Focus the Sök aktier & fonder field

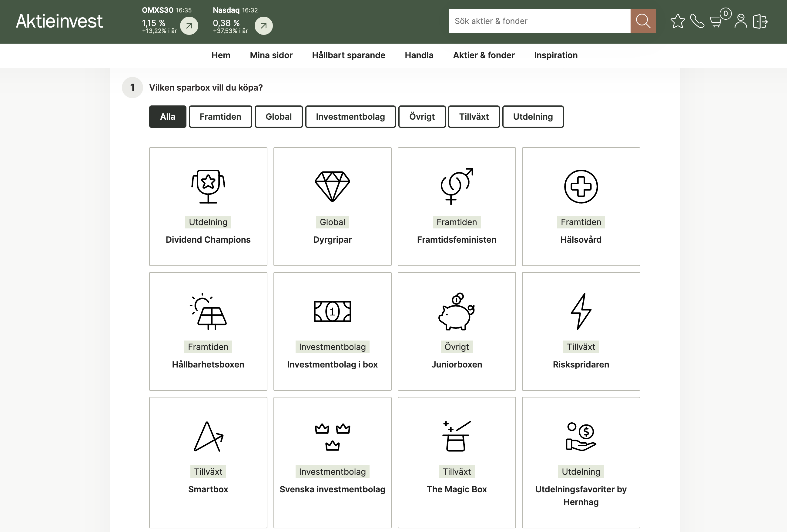539,21
